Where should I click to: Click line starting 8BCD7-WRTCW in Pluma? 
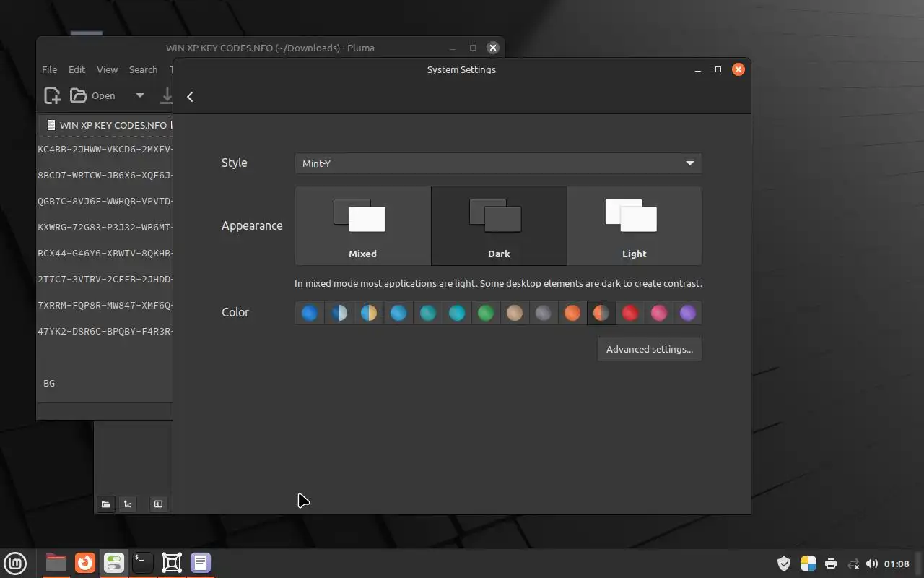coord(105,175)
